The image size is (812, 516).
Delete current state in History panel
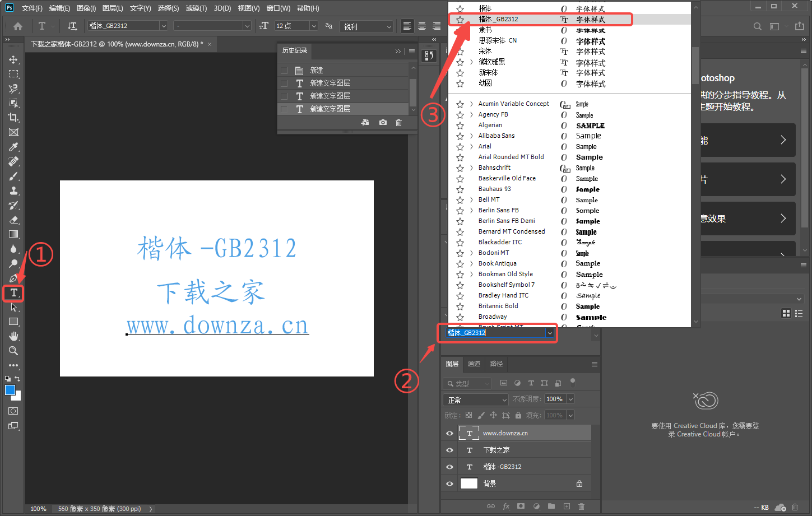[x=398, y=122]
